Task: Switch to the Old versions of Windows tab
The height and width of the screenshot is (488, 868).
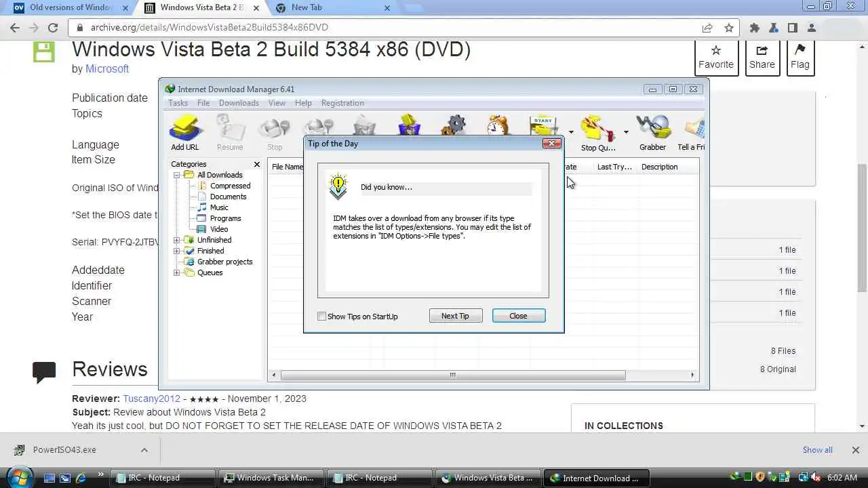Action: pyautogui.click(x=70, y=7)
